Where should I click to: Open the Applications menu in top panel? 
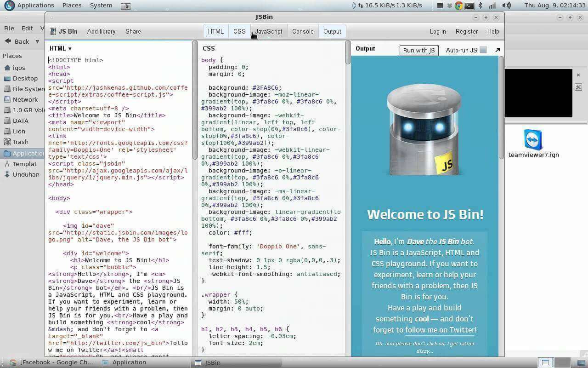[35, 6]
